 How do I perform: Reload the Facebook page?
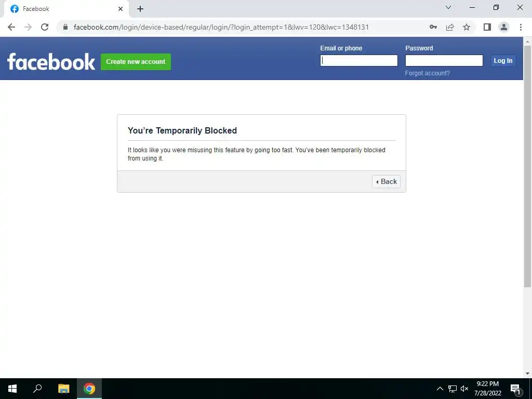click(45, 27)
